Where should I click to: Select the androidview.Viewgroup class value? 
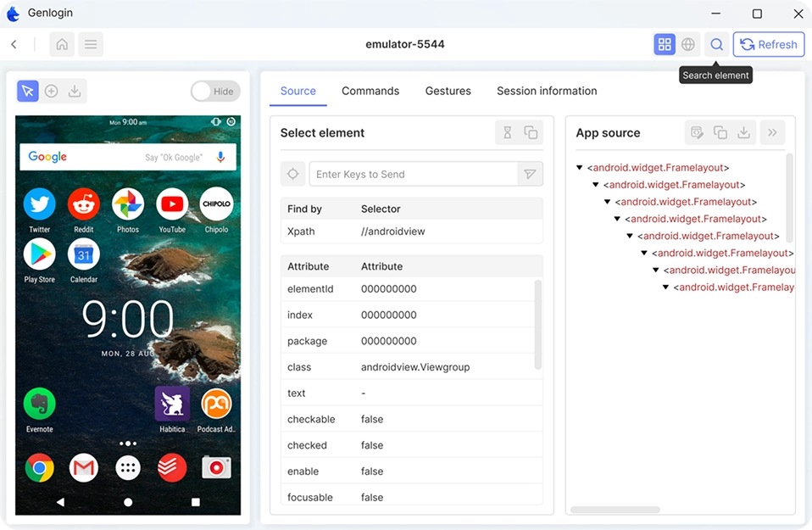415,367
